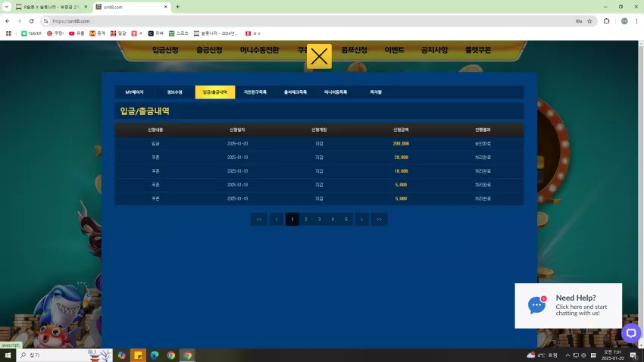Click the 200,000 amount cell
The height and width of the screenshot is (362, 644).
point(401,144)
